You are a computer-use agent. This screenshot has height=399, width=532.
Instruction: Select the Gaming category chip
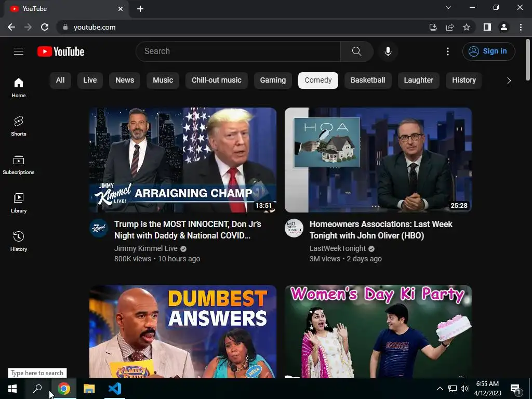point(273,81)
